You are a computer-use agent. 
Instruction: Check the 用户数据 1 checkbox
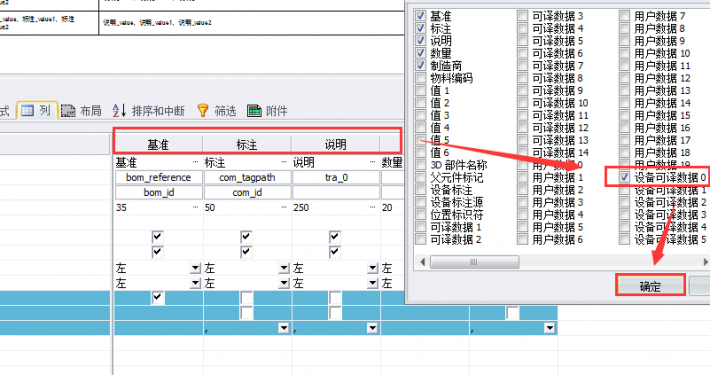(x=523, y=177)
